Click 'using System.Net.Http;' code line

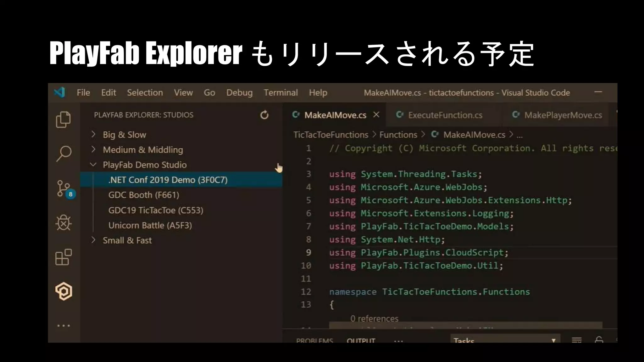387,239
